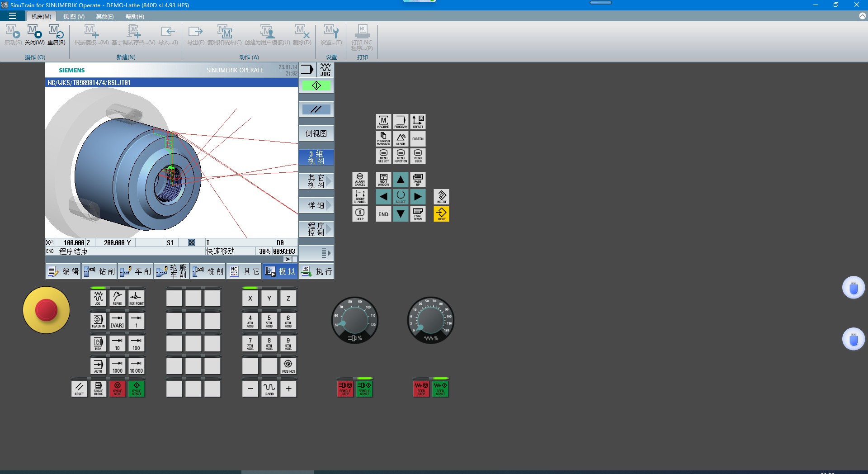The width and height of the screenshot is (868, 474).
Task: Toggle FEED START key
Action: 440,389
